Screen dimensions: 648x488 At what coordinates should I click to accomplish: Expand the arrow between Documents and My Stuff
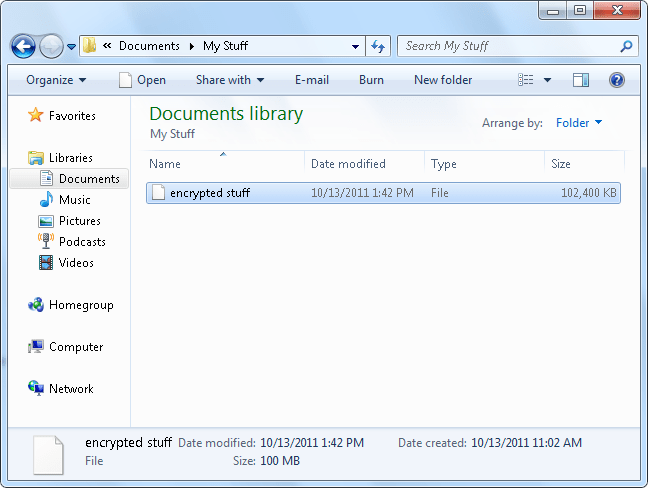pos(191,46)
